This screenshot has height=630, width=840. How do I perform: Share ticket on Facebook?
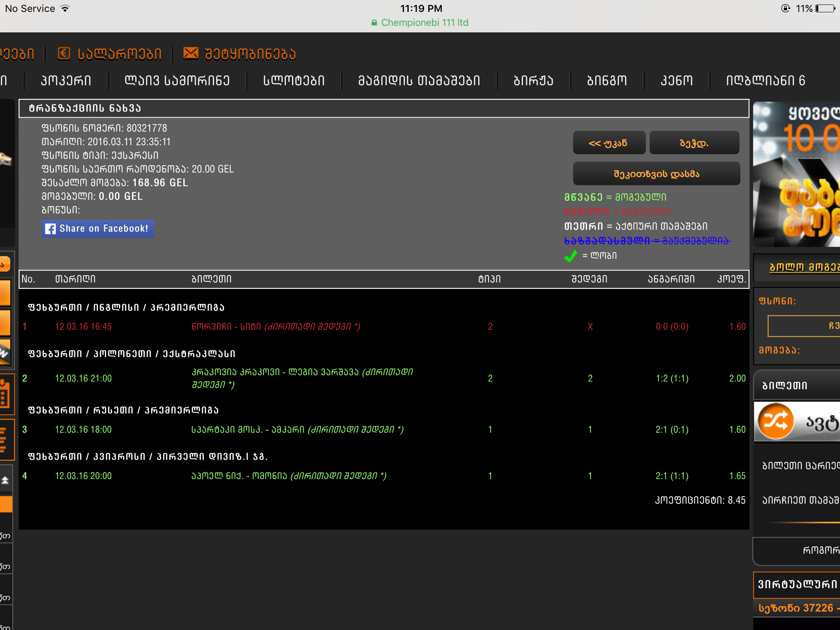click(98, 229)
